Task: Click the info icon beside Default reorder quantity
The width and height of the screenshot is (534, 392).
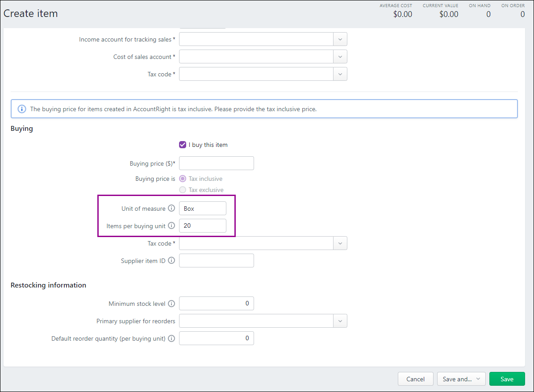Action: click(171, 338)
